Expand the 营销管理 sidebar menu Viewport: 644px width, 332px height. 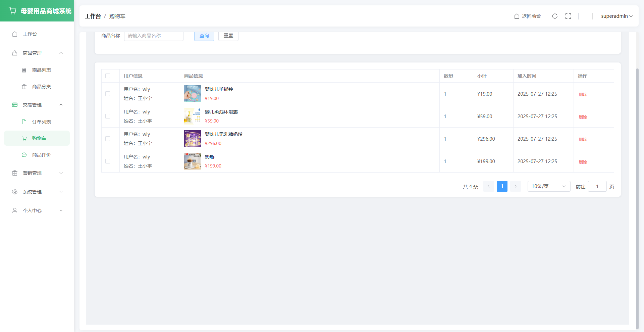[37, 173]
